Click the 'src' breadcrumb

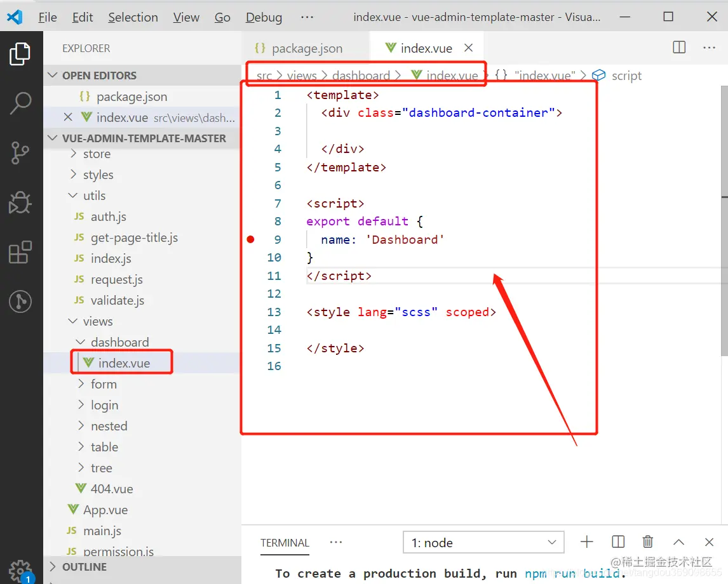[264, 76]
